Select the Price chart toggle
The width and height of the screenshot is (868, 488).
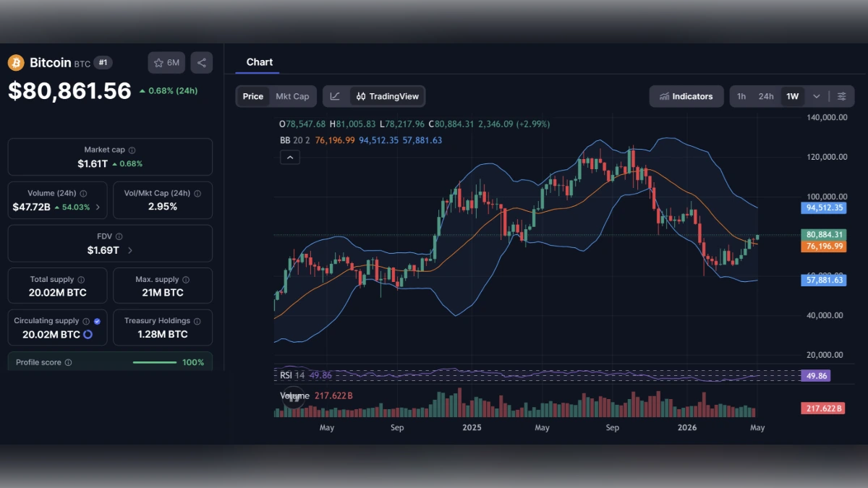point(253,96)
